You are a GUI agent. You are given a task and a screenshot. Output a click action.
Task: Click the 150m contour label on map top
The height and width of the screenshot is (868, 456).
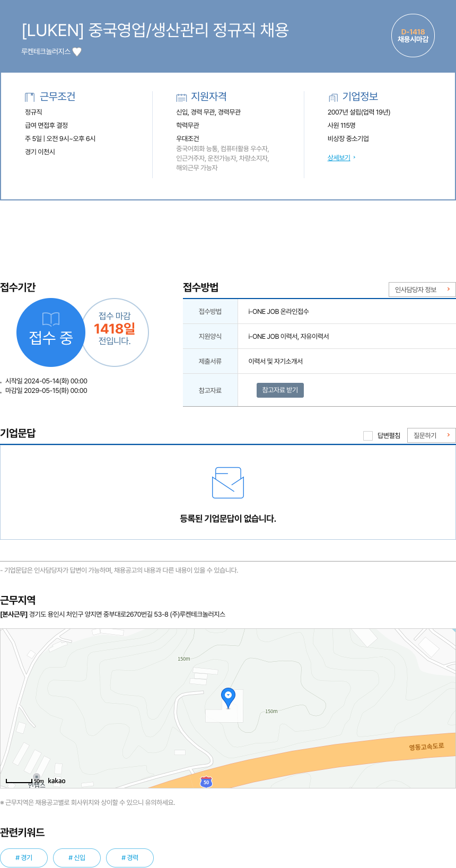click(x=183, y=659)
